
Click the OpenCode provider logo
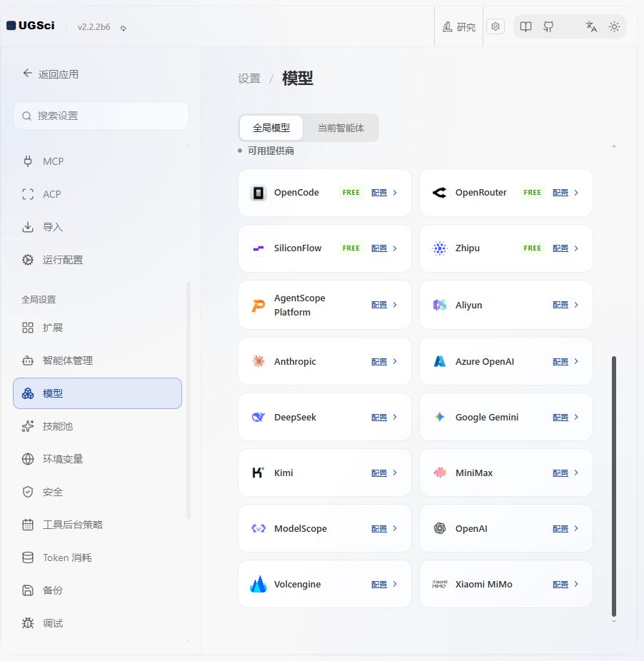(258, 193)
